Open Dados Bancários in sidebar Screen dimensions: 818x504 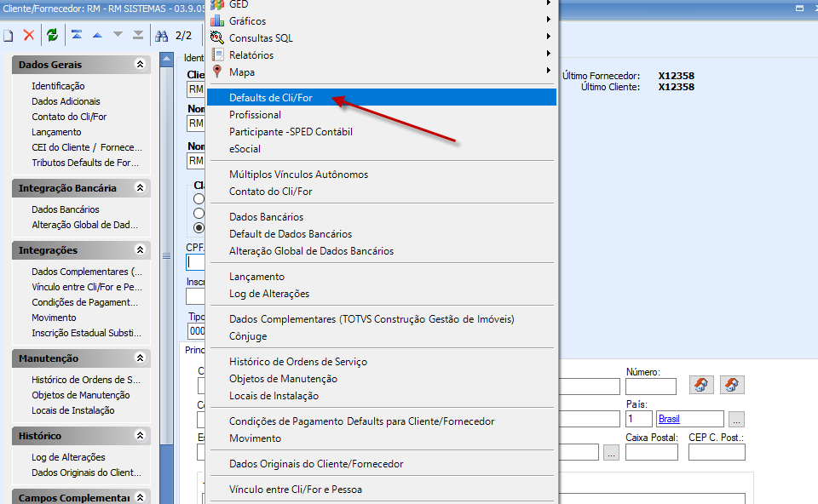pyautogui.click(x=66, y=209)
